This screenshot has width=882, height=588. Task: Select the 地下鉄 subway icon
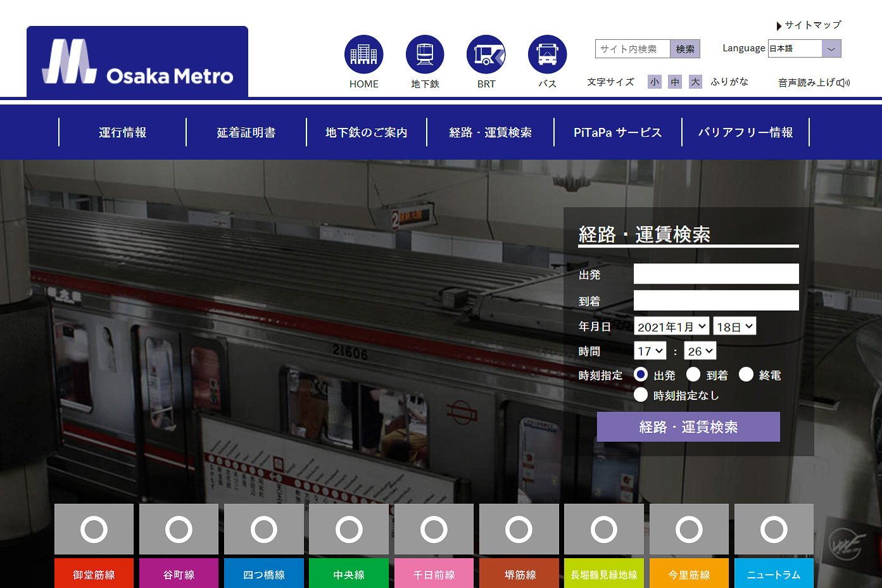tap(424, 54)
